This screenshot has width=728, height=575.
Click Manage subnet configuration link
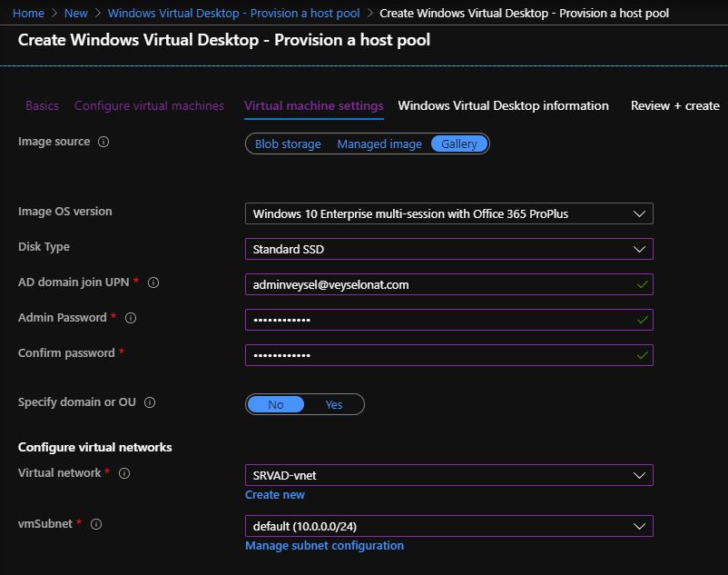(325, 546)
